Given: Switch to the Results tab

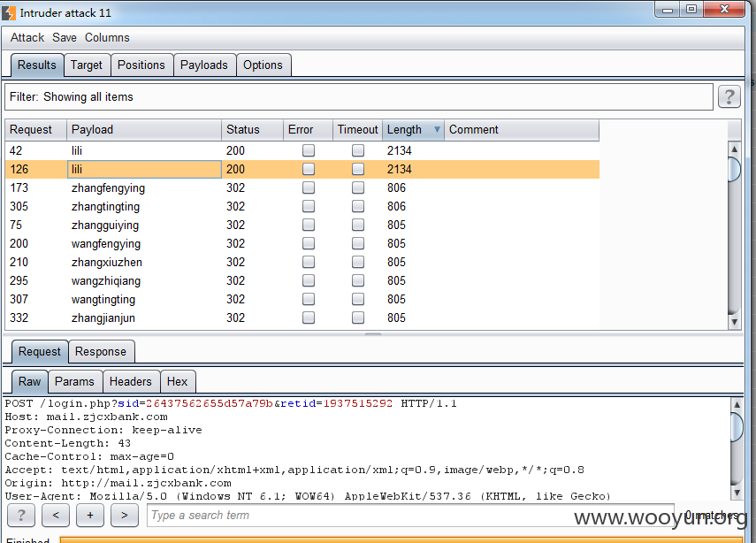Looking at the screenshot, I should click(37, 65).
